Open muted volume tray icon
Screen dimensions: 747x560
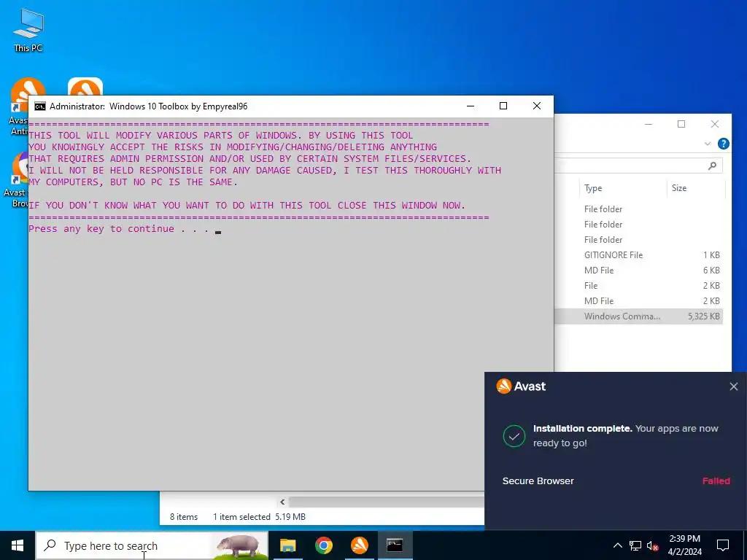click(x=653, y=545)
